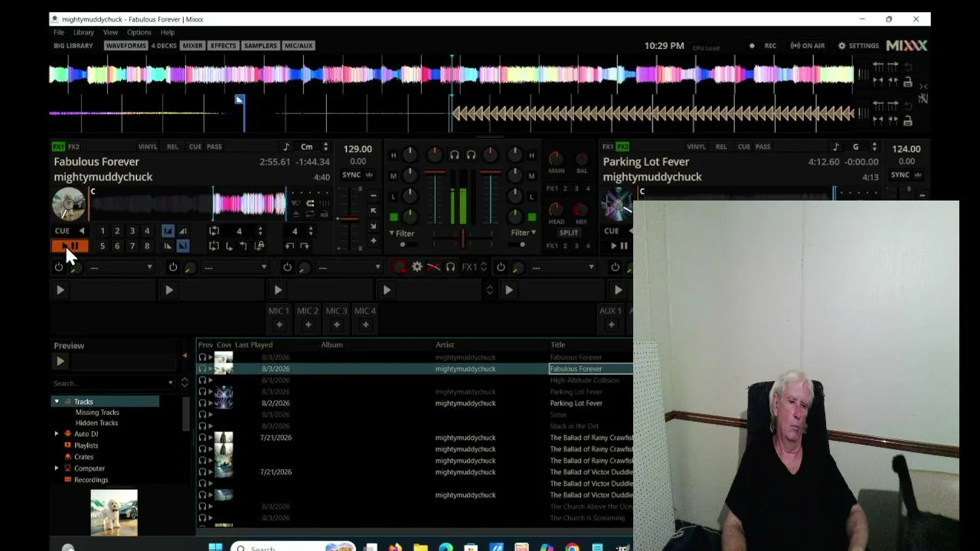
Task: Click the SYNC button on Deck 1
Action: [x=351, y=174]
